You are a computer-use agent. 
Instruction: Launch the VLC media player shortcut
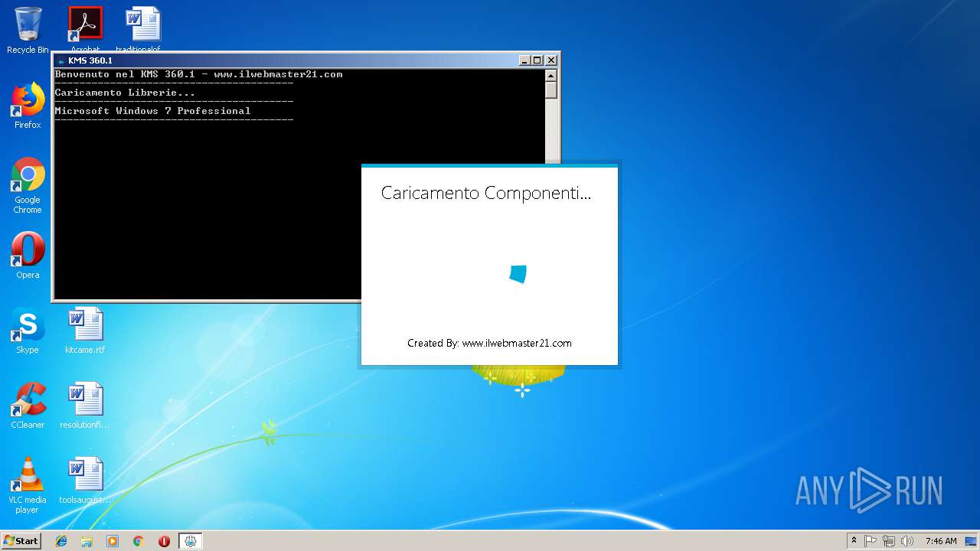[x=28, y=485]
